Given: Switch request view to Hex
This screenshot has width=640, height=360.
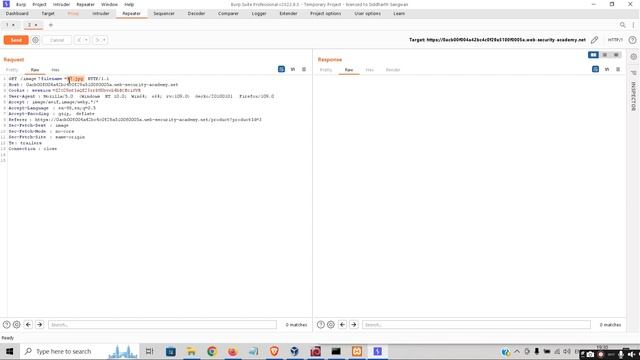Looking at the screenshot, I should (55, 70).
